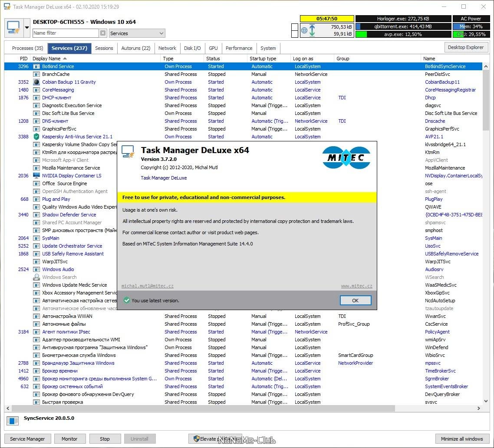Switch to the Processes (35) tab

27,48
